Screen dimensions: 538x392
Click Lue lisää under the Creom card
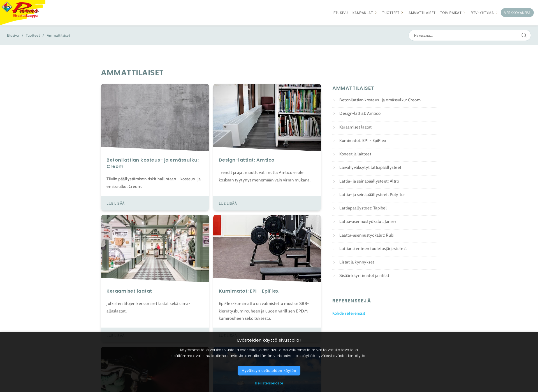pos(115,204)
